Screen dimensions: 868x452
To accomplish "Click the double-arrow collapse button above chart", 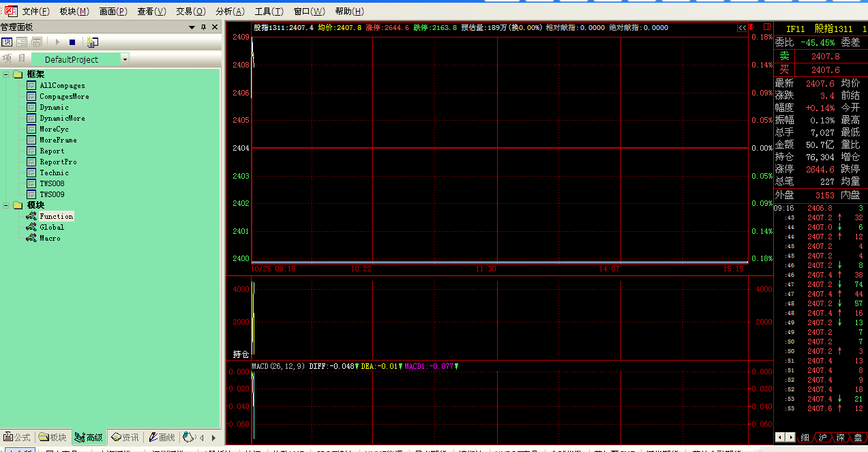I will pyautogui.click(x=742, y=28).
